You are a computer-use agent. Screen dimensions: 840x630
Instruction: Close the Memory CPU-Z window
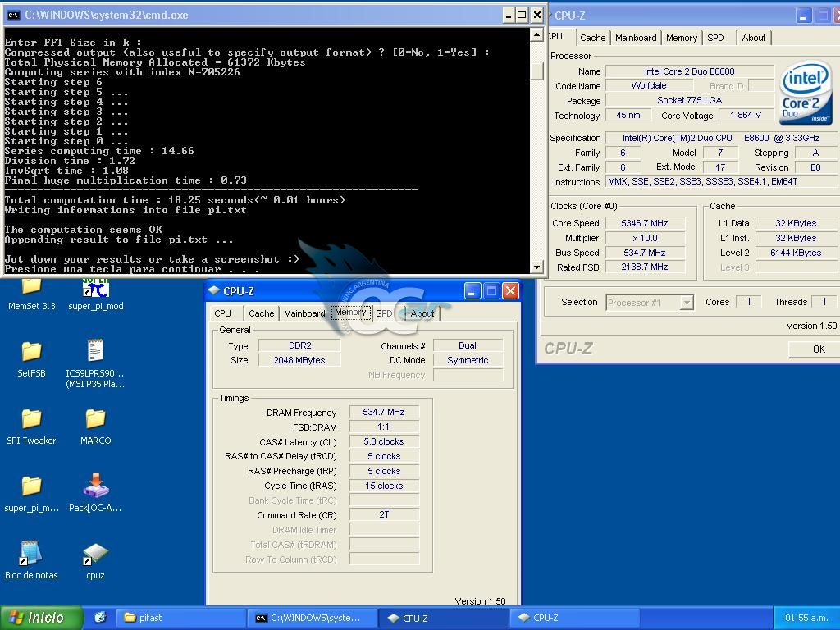(510, 291)
